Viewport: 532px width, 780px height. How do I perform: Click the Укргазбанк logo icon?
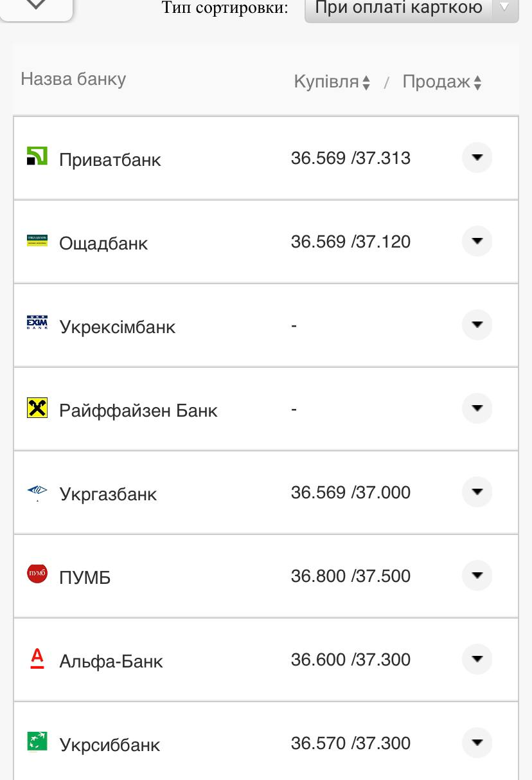tap(37, 492)
